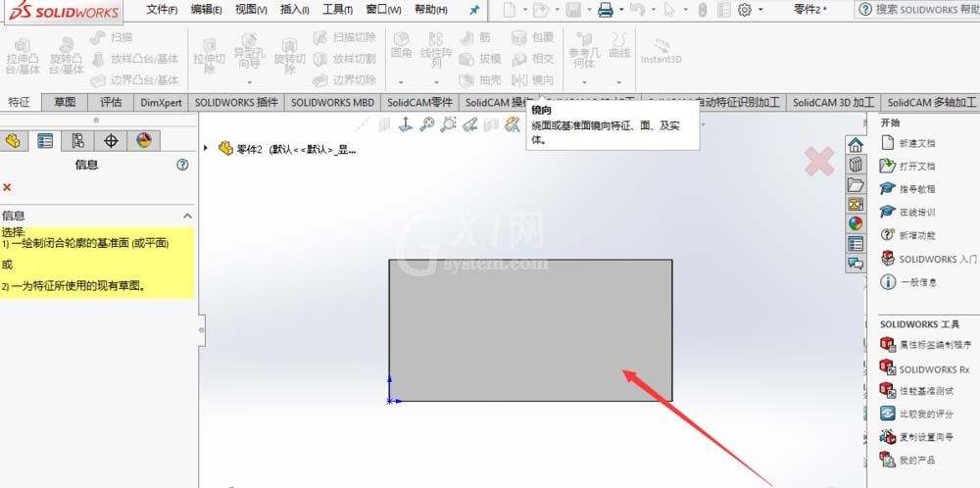Switch to the 评估 tab
The image size is (980, 488).
pyautogui.click(x=112, y=103)
